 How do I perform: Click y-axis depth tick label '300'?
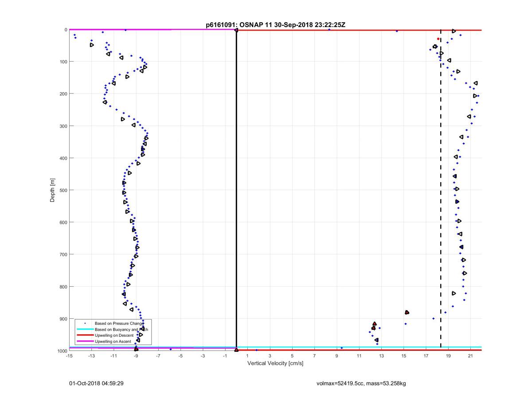(x=63, y=126)
